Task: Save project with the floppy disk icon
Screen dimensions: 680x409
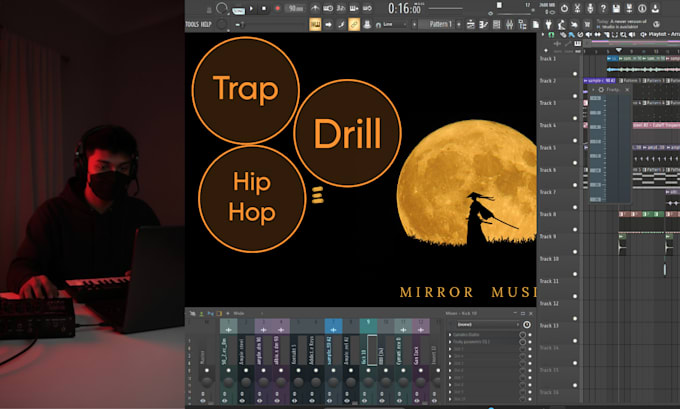Action: [x=616, y=8]
